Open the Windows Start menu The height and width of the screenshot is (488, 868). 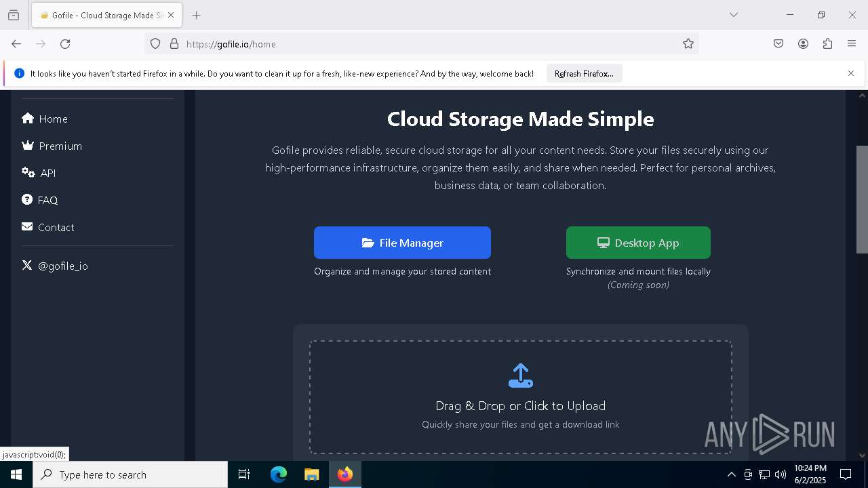click(x=16, y=474)
